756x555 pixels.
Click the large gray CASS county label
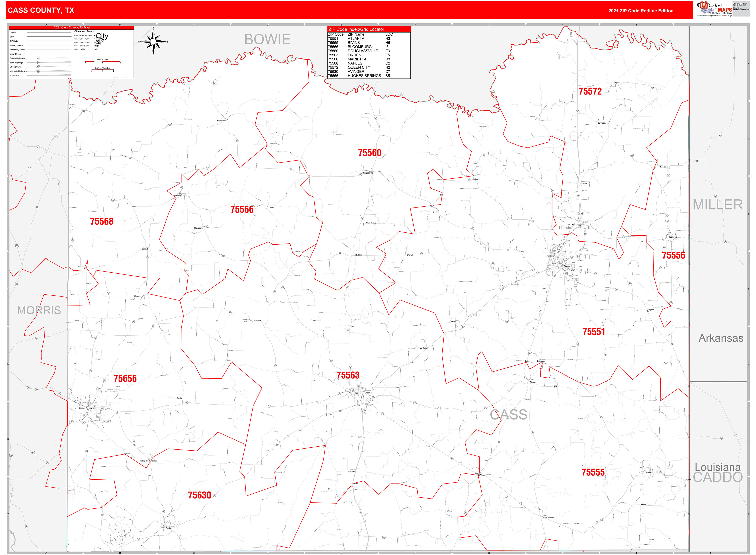click(x=508, y=415)
